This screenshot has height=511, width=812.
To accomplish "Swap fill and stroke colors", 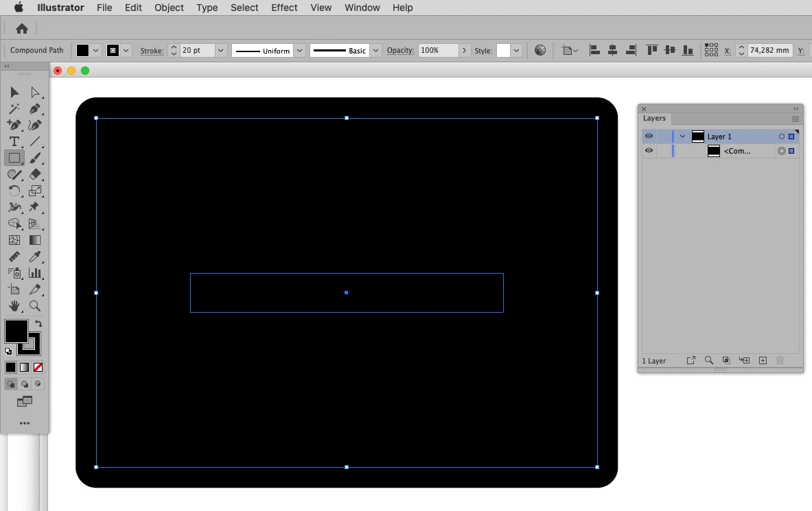I will coord(38,324).
